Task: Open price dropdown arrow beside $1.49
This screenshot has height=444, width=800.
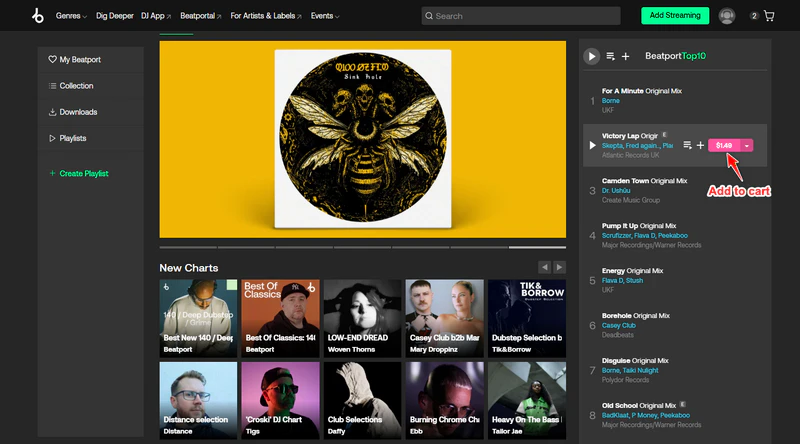Action: click(x=747, y=145)
